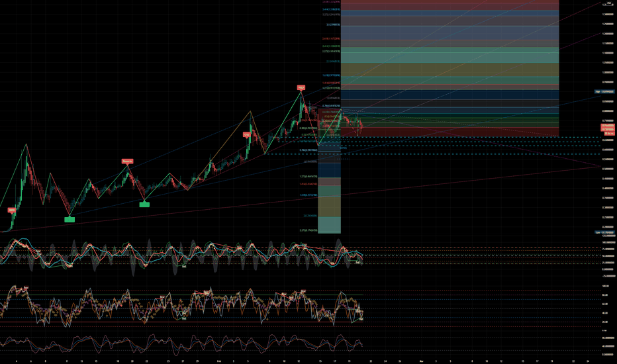Click the convergence point of the long purple trendlines
Screen dimensions: 617x364
600,167
